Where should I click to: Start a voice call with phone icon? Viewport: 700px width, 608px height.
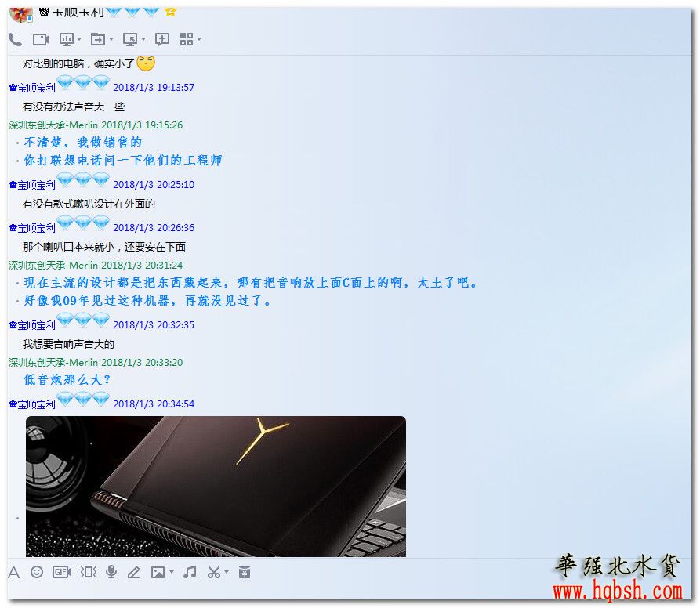(15, 40)
